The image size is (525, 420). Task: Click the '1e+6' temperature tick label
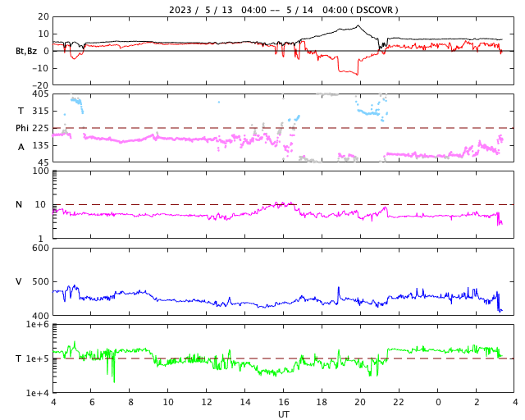(x=38, y=324)
